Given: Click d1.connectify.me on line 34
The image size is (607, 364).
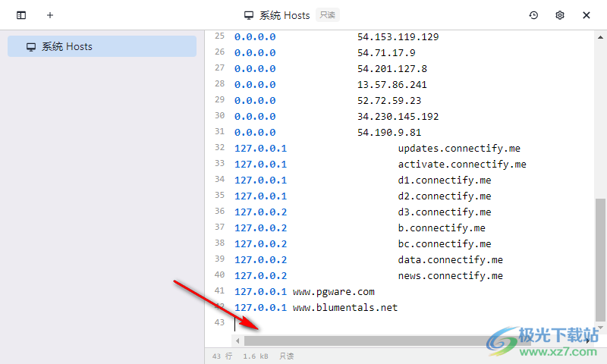Looking at the screenshot, I should click(445, 180).
